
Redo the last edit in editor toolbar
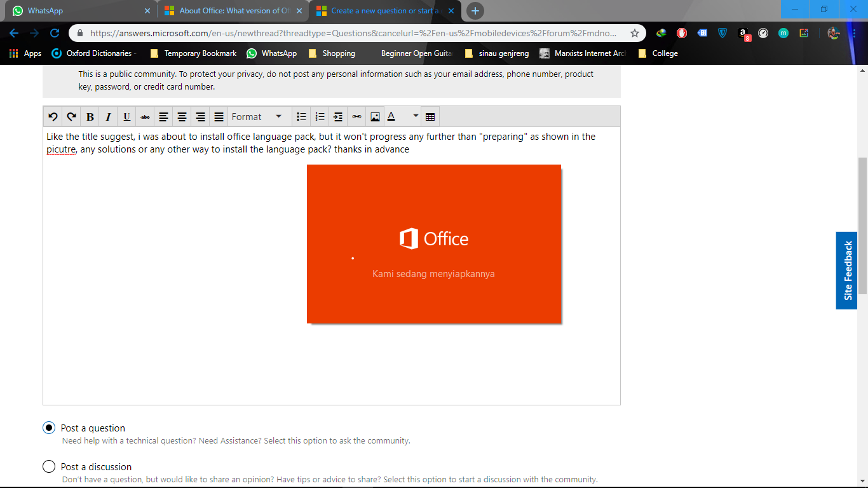point(72,117)
